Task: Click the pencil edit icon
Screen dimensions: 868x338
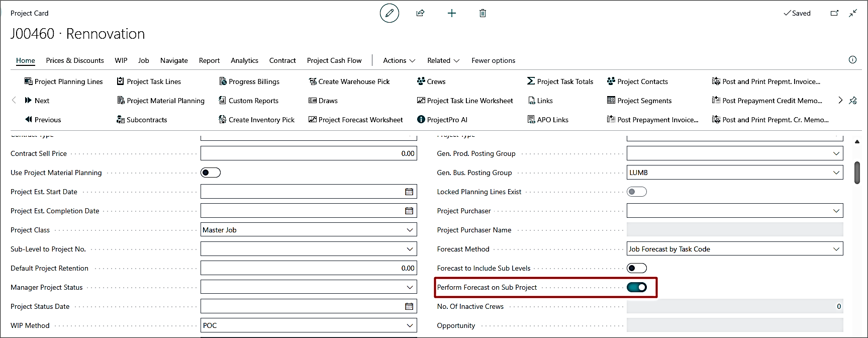Action: [x=389, y=13]
